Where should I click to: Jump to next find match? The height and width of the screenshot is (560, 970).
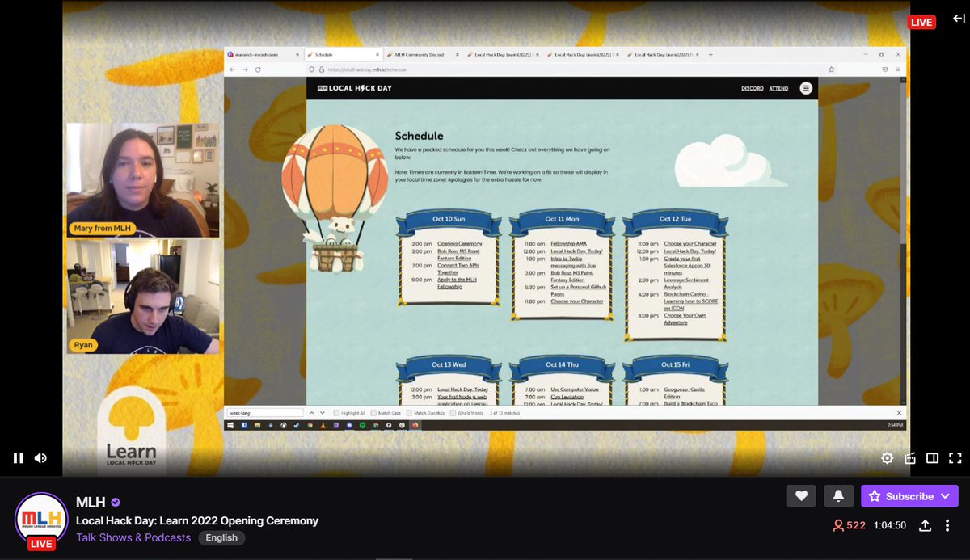tap(323, 412)
